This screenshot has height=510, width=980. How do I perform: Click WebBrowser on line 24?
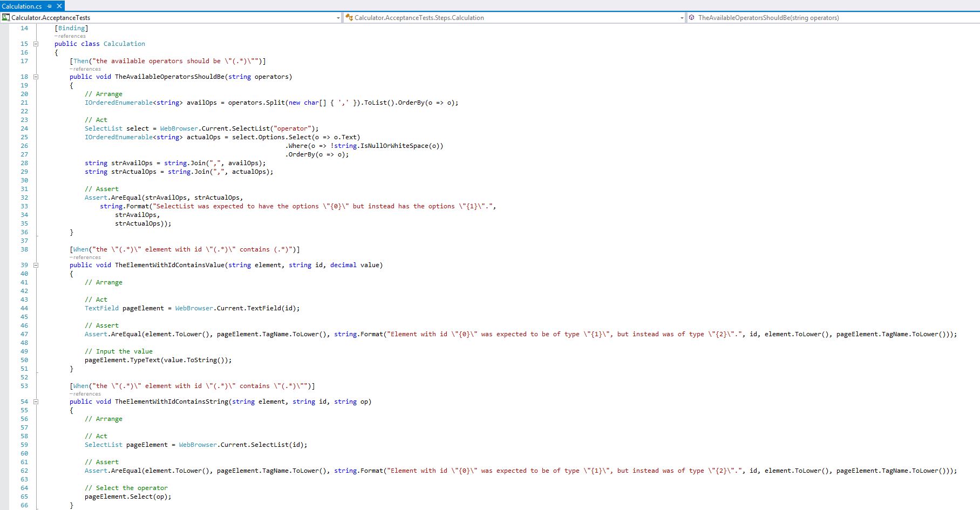[179, 128]
